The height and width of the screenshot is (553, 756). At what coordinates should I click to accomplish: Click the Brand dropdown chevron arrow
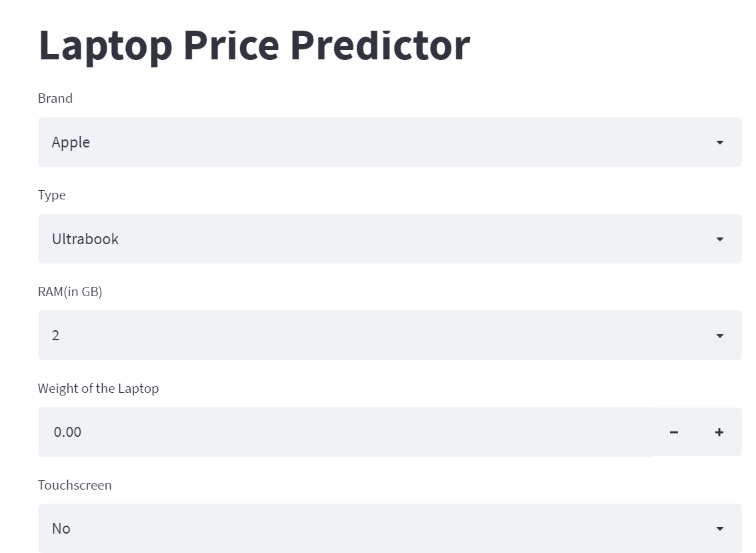point(719,142)
